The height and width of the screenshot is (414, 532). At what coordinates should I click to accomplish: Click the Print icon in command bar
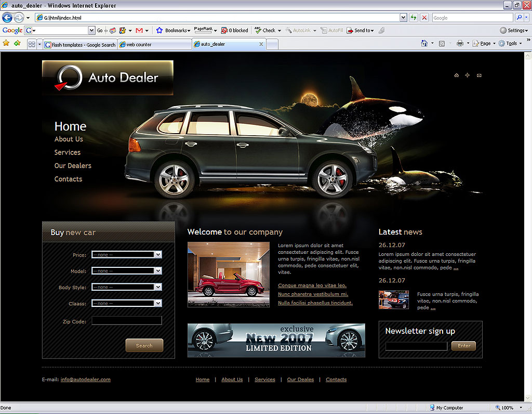point(459,44)
